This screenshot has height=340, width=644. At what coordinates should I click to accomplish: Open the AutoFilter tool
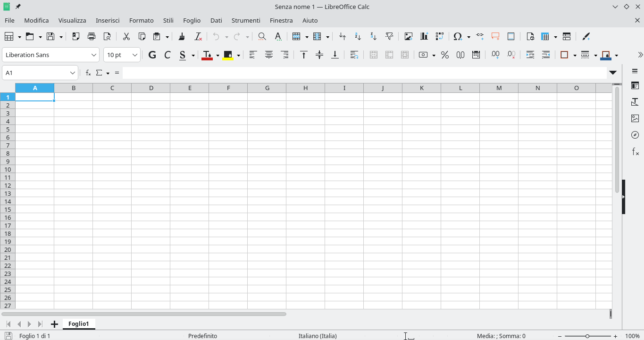389,36
